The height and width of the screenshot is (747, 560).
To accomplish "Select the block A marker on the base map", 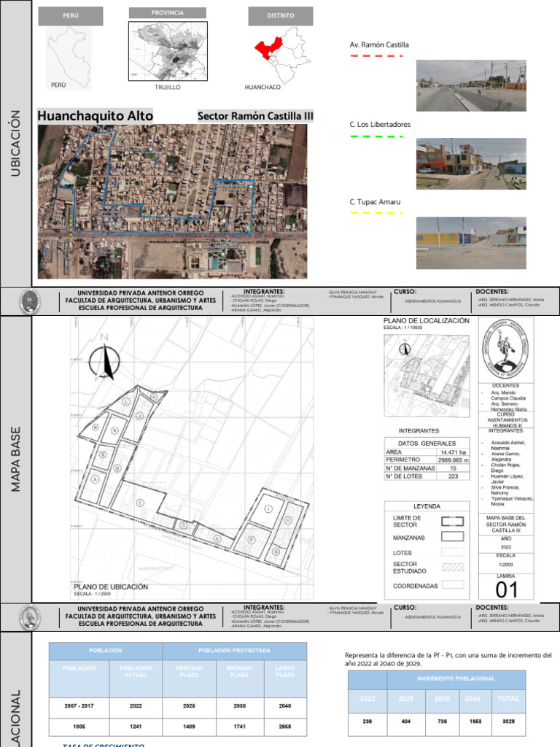I will click(96, 479).
